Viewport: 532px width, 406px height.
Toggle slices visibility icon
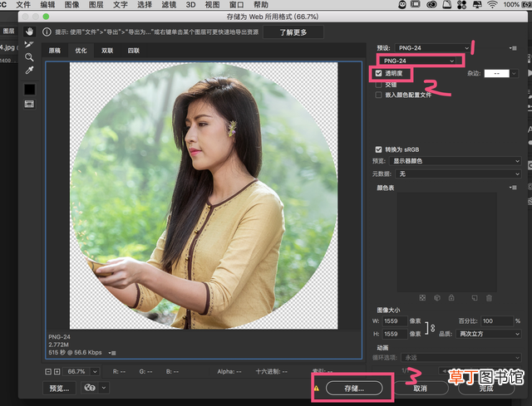(30, 104)
